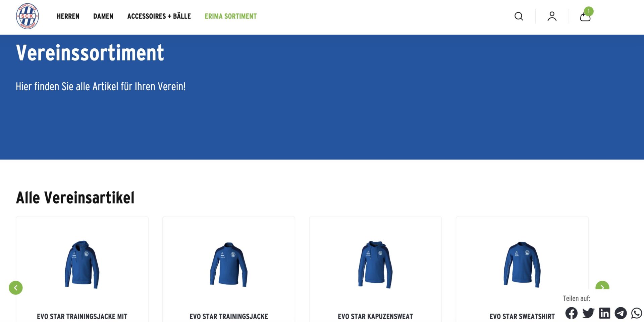Viewport: 644px width, 322px height.
Task: Share on Twitter icon
Action: pyautogui.click(x=588, y=313)
